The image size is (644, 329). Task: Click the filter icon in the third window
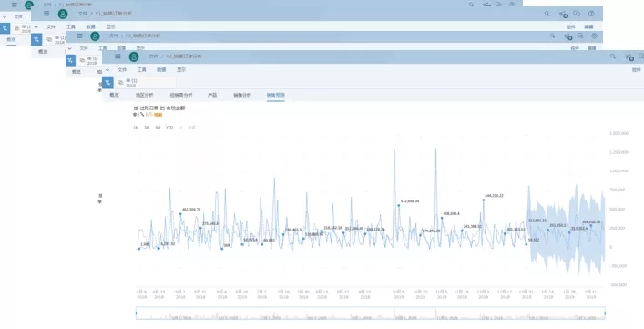[71, 60]
